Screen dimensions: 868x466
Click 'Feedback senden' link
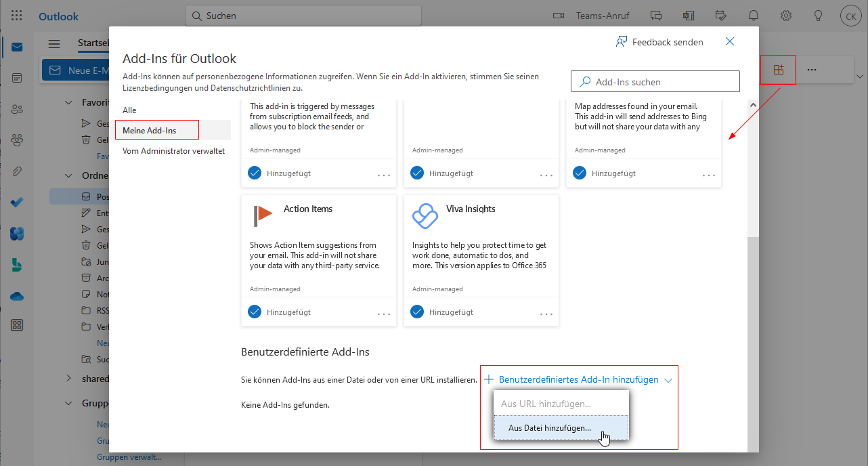(x=659, y=42)
